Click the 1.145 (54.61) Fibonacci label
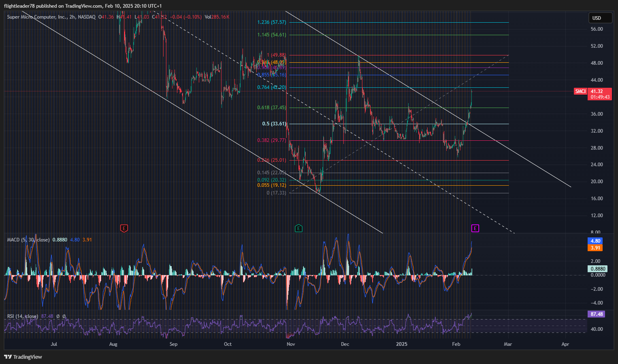This screenshot has width=618, height=364. [x=272, y=35]
